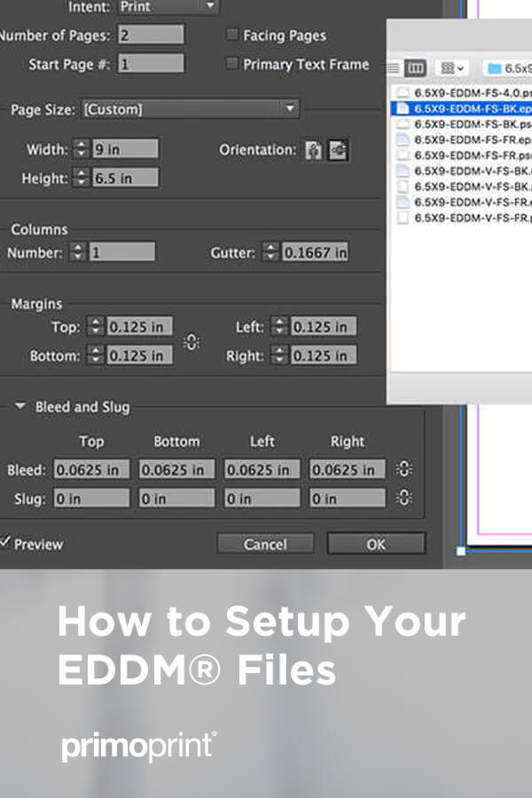Click the Slug Bottom field
The width and height of the screenshot is (532, 798).
click(177, 497)
